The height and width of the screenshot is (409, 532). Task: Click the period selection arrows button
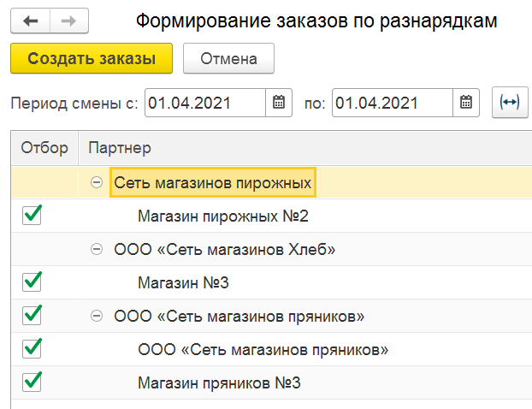click(510, 103)
